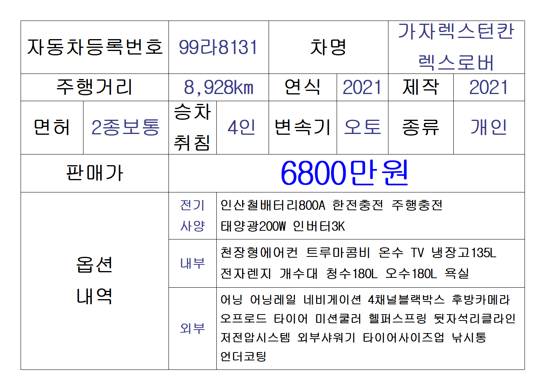Click the 2021 value beside 연식
Image resolution: width=555 pixels, height=392 pixels.
coord(362,87)
